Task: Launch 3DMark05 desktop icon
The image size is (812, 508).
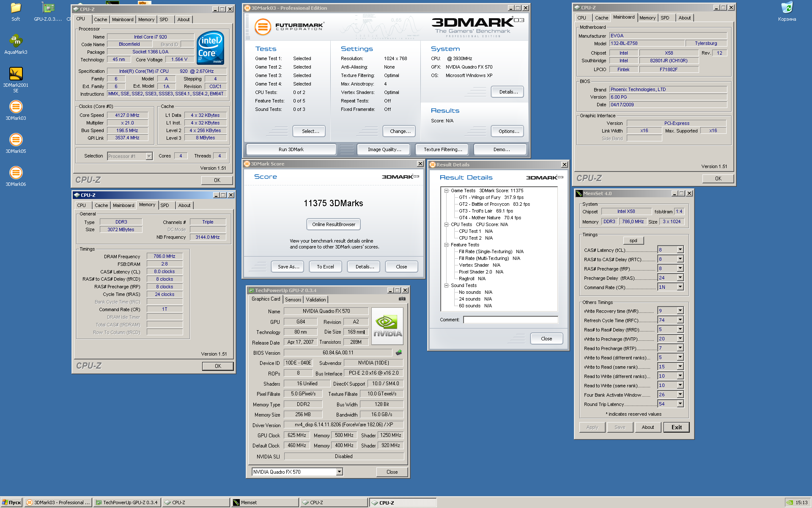Action: [16, 144]
